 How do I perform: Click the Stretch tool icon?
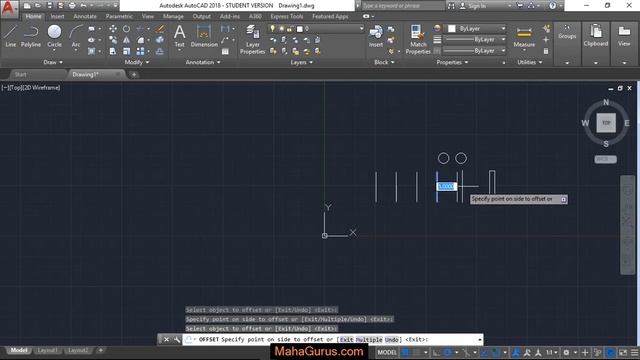point(113,51)
